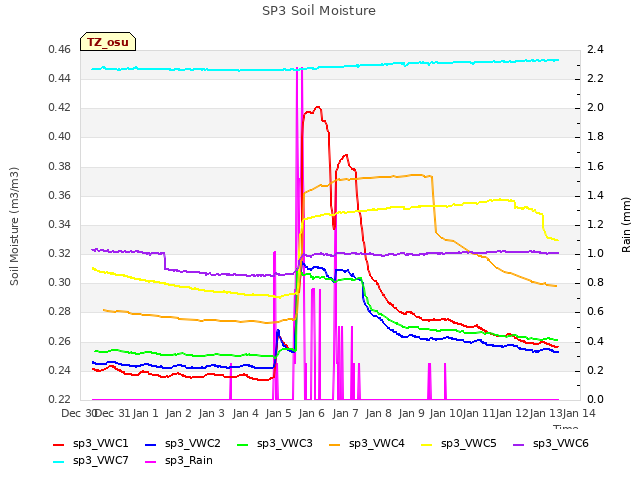The width and height of the screenshot is (640, 480).
Task: Click the 0.22 left axis value
Action: 60,400
